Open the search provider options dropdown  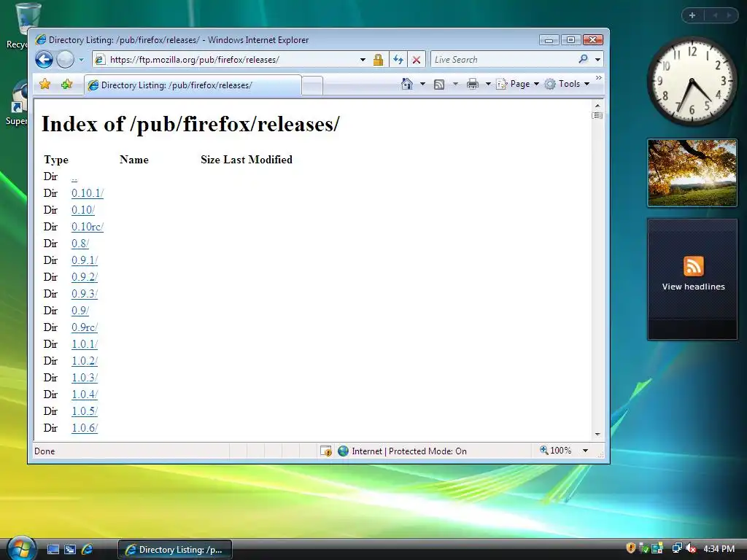click(598, 60)
